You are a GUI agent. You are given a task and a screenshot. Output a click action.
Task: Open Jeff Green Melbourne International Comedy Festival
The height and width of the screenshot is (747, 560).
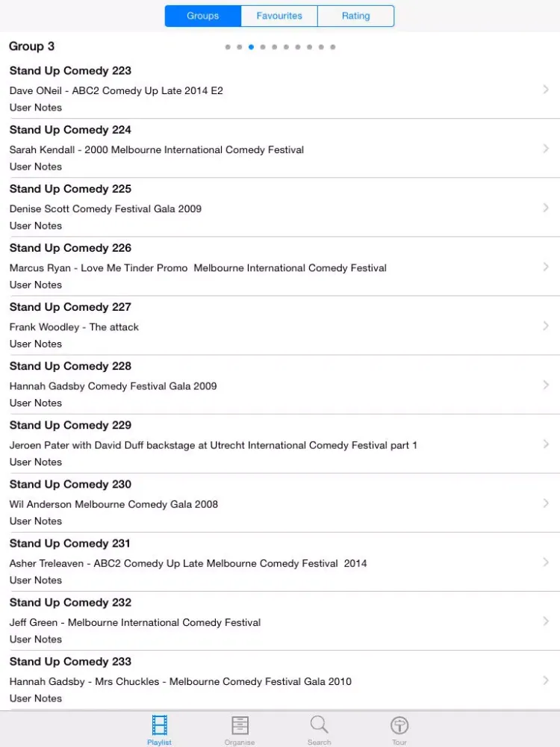280,621
